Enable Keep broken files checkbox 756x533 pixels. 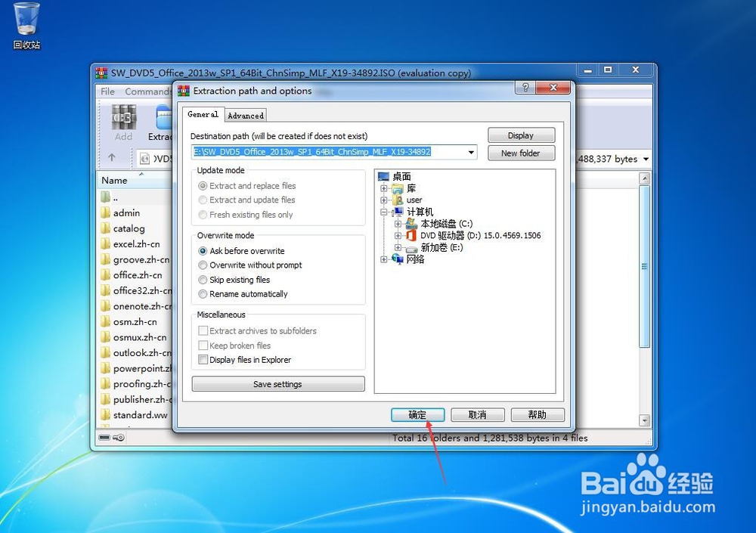click(x=203, y=346)
